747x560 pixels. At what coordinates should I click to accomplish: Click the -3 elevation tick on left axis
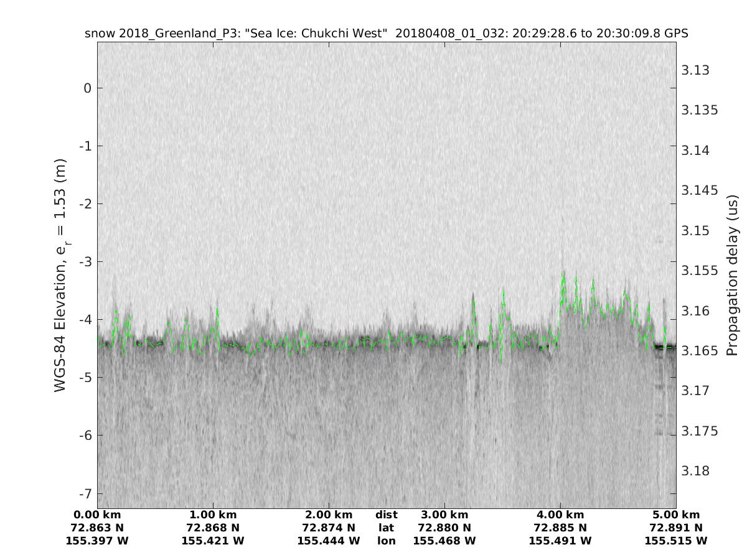(x=85, y=262)
